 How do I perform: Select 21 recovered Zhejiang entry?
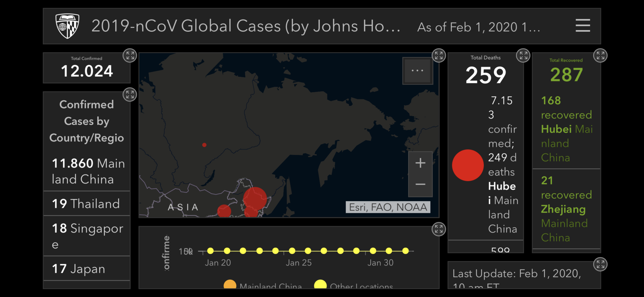click(x=566, y=209)
